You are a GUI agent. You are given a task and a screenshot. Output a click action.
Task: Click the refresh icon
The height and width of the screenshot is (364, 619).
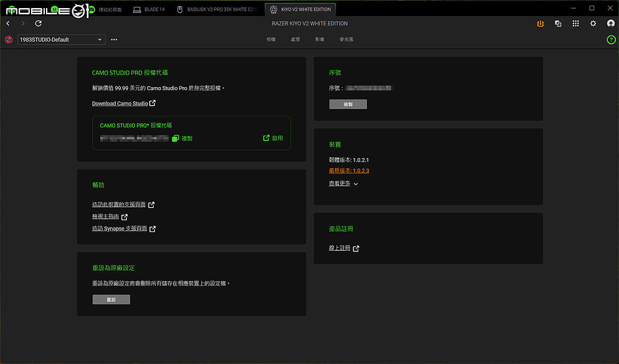tap(39, 24)
